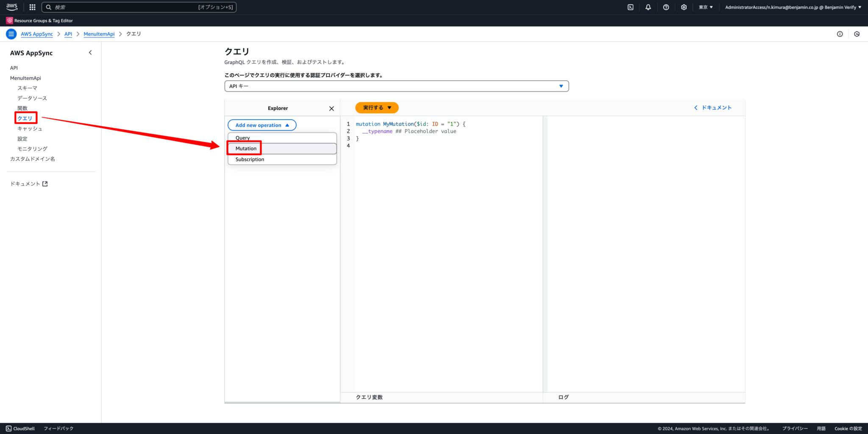Select スキーマ in the sidebar navigation
This screenshot has width=868, height=434.
(27, 88)
